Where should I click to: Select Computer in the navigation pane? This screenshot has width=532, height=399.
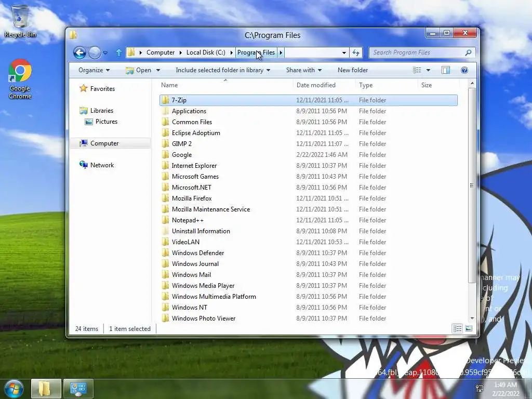click(99, 143)
